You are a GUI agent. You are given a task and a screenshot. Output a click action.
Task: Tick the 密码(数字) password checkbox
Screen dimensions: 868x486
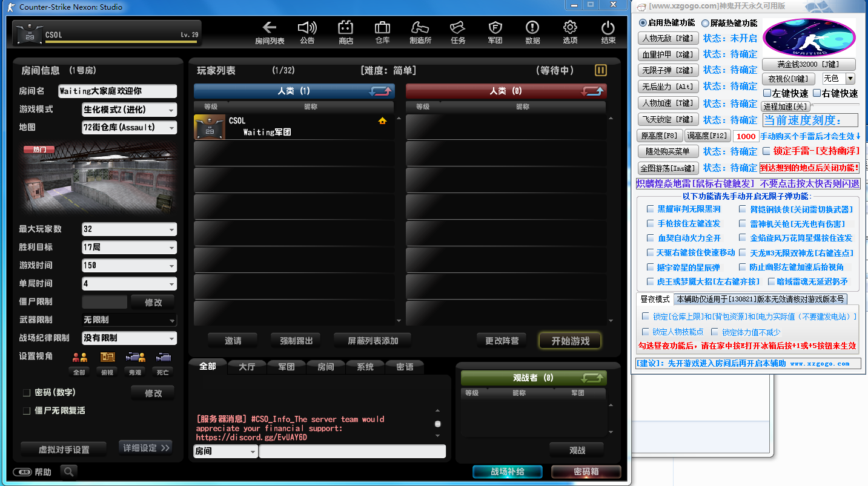27,393
